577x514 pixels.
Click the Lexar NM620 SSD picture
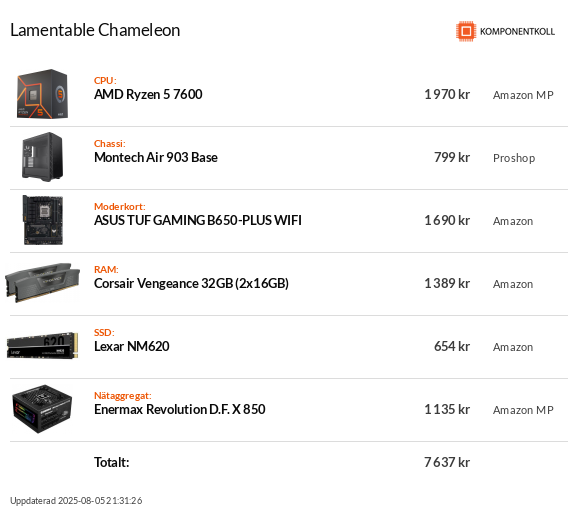tap(43, 345)
